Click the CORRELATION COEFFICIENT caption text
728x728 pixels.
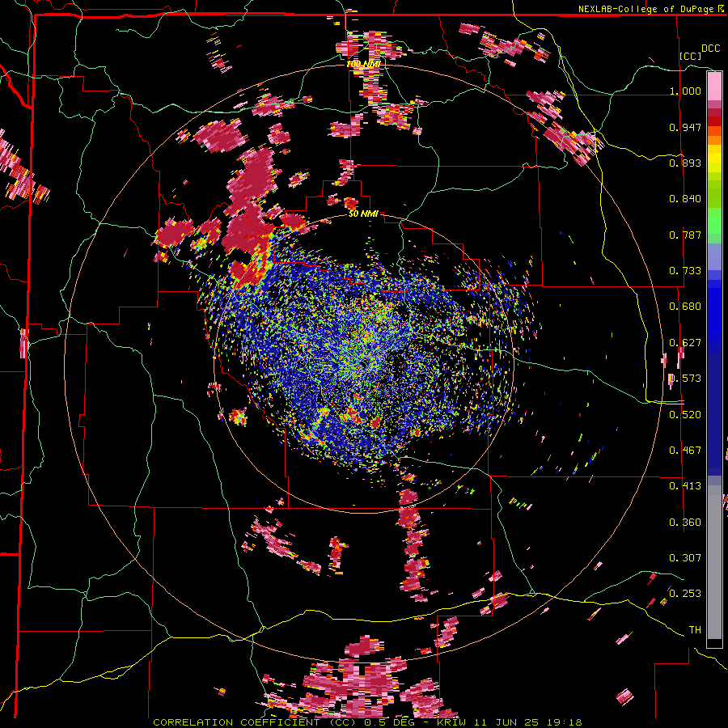[238, 722]
